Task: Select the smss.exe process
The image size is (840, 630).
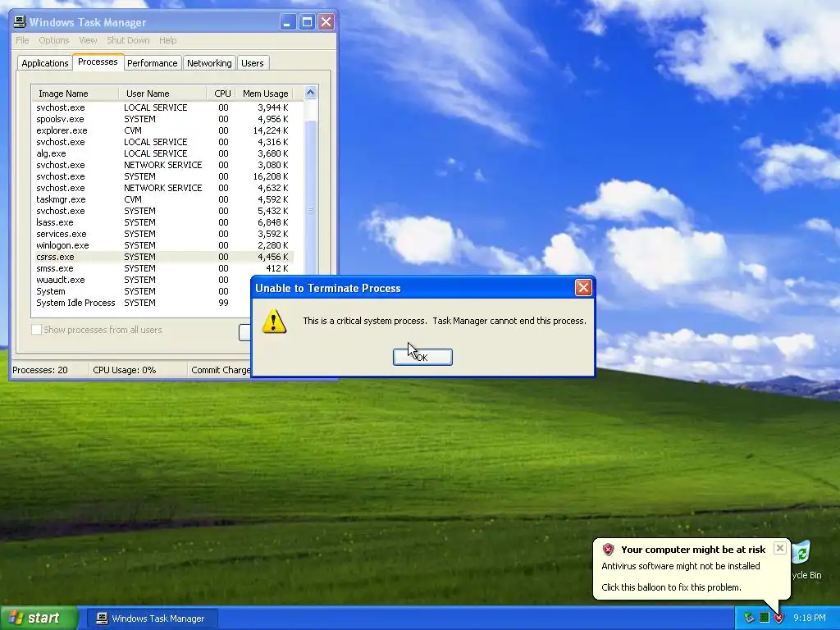Action: tap(163, 268)
